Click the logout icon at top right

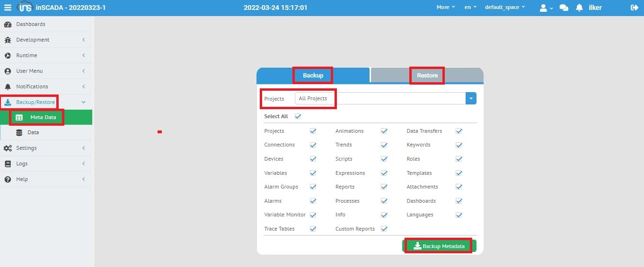pyautogui.click(x=634, y=8)
